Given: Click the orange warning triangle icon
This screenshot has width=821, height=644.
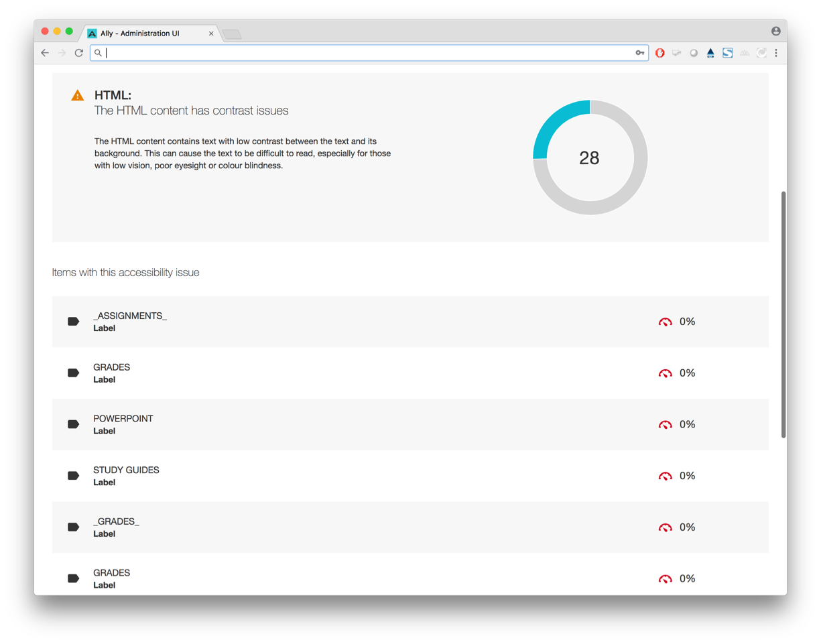Looking at the screenshot, I should (x=78, y=96).
